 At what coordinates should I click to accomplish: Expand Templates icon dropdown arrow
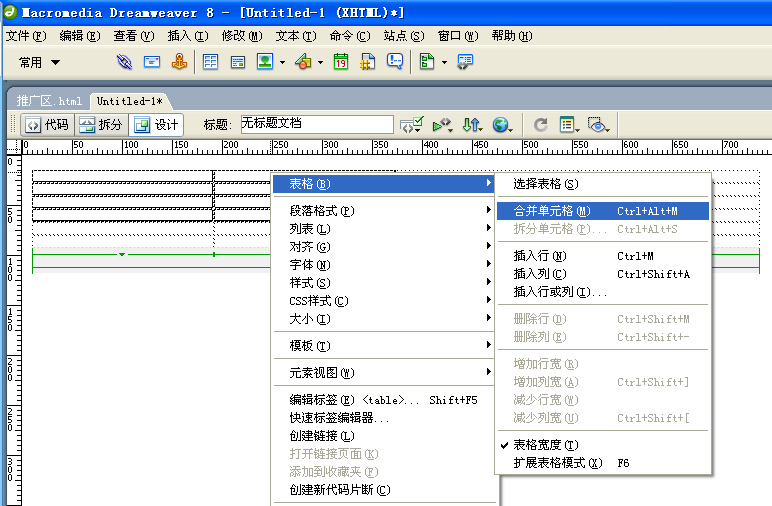click(444, 63)
